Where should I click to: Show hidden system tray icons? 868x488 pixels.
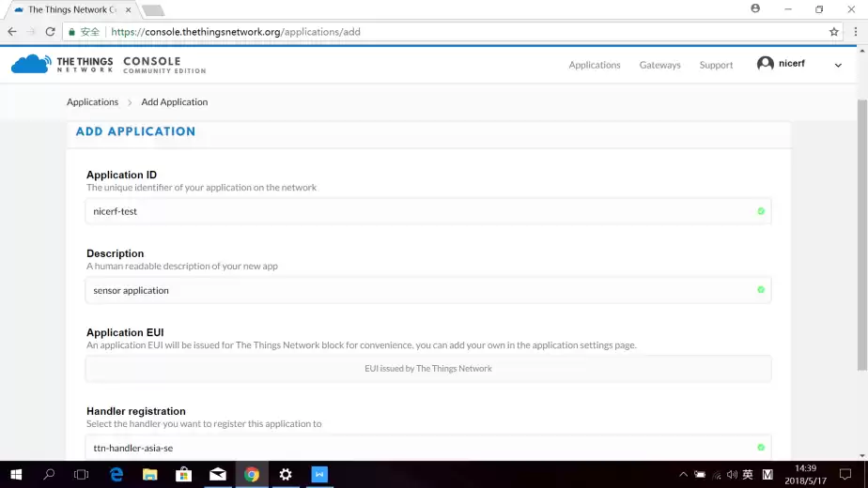coord(683,475)
